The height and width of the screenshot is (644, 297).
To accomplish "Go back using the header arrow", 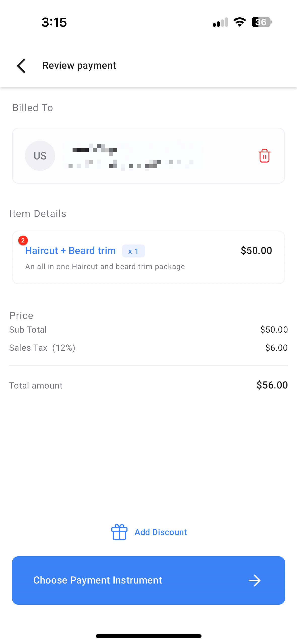I will (x=21, y=66).
